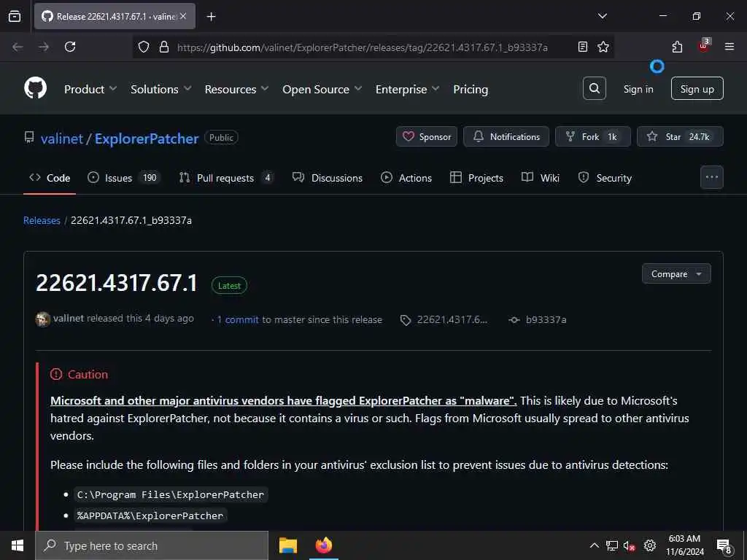Star the ExplorerPatcher repository
This screenshot has width=747, height=560.
click(681, 136)
